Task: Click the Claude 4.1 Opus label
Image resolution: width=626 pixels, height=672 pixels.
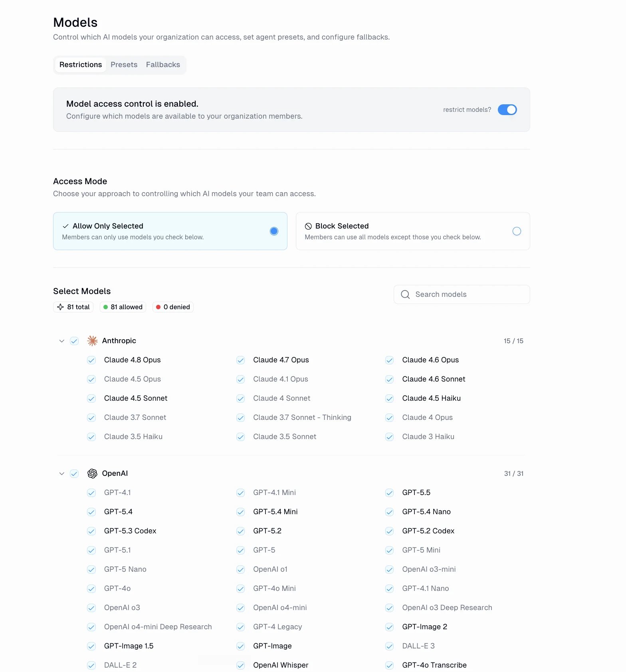Action: pos(281,379)
